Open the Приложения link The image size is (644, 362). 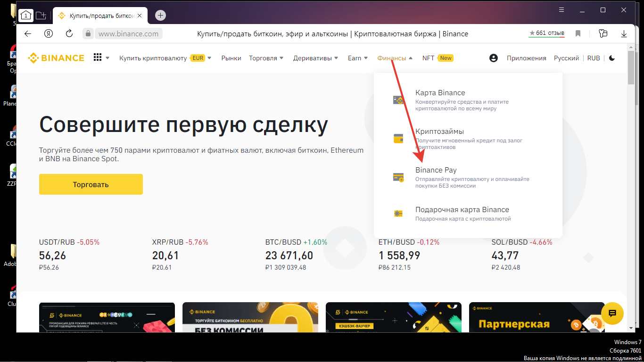(526, 58)
